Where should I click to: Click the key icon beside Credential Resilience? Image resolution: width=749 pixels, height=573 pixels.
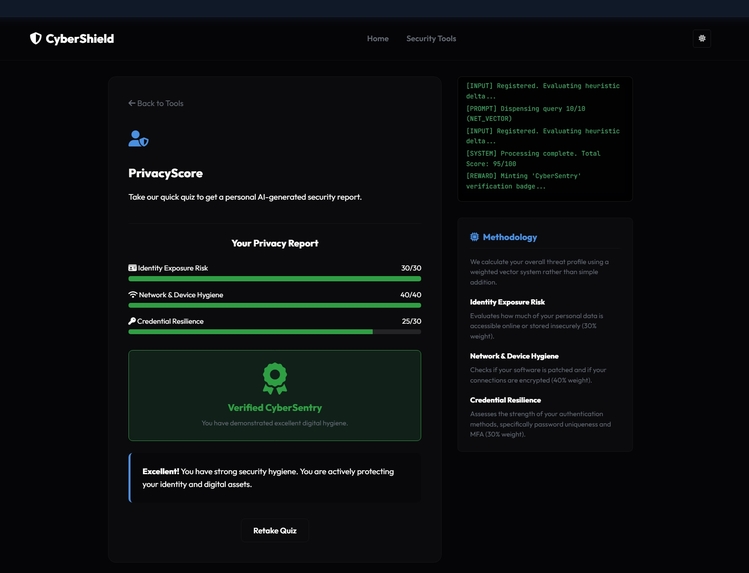click(x=132, y=321)
